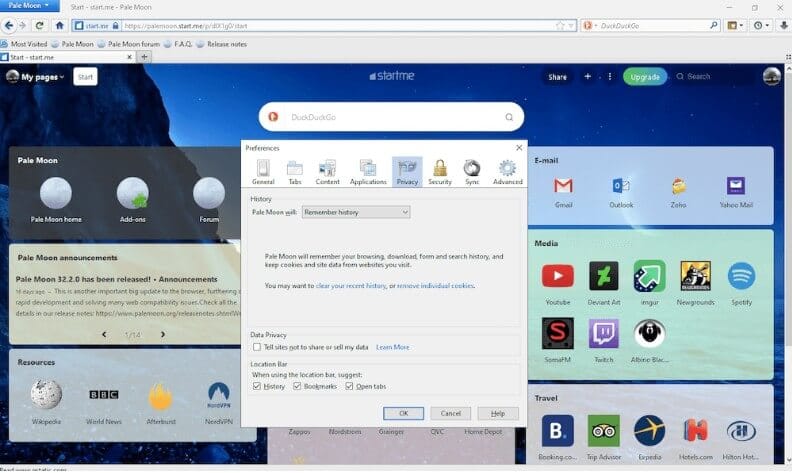Click the Share button on start.me
The height and width of the screenshot is (473, 792).
click(557, 77)
